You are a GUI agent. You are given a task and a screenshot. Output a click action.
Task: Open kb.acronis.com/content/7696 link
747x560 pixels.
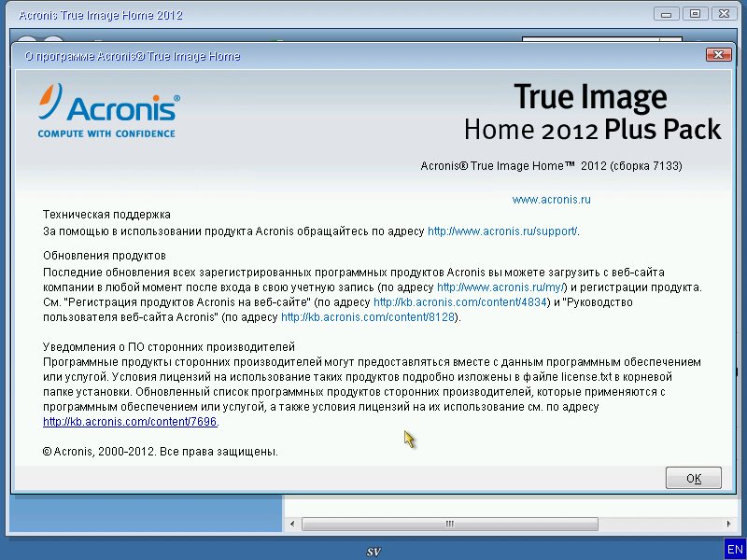point(130,422)
